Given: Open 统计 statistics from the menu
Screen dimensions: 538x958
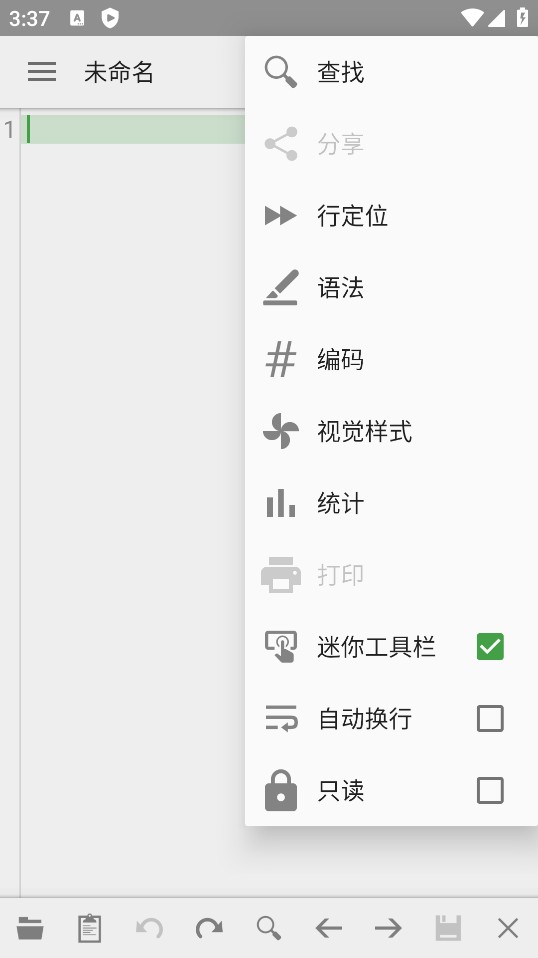Looking at the screenshot, I should 391,503.
